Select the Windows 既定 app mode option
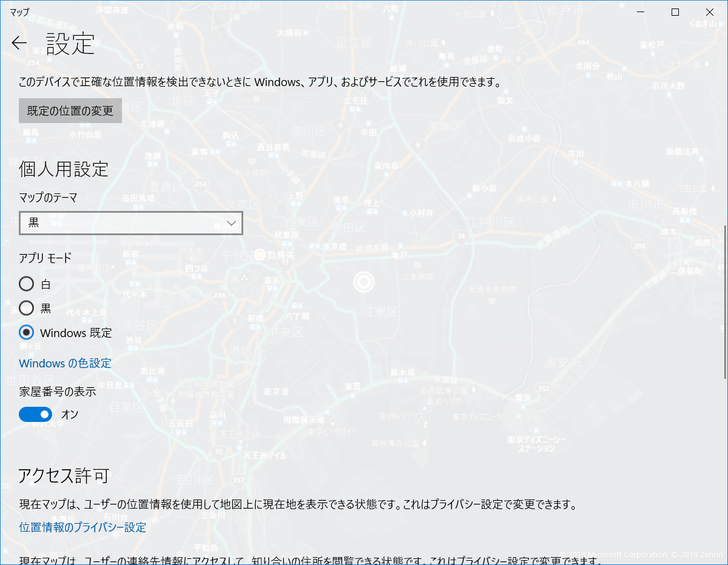The width and height of the screenshot is (728, 565). click(26, 332)
